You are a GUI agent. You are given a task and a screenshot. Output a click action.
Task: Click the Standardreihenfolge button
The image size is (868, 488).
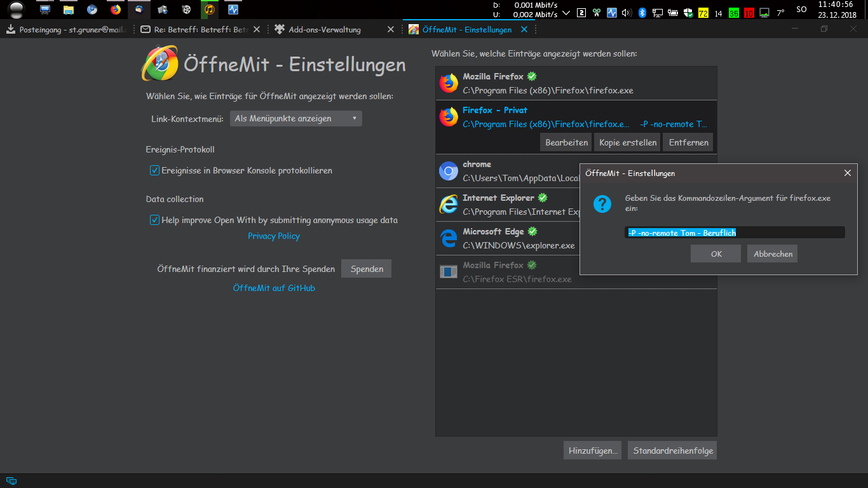[x=672, y=451]
